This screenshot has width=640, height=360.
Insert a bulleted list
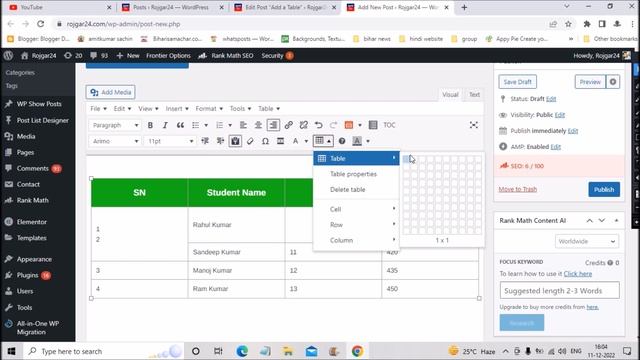coord(196,125)
